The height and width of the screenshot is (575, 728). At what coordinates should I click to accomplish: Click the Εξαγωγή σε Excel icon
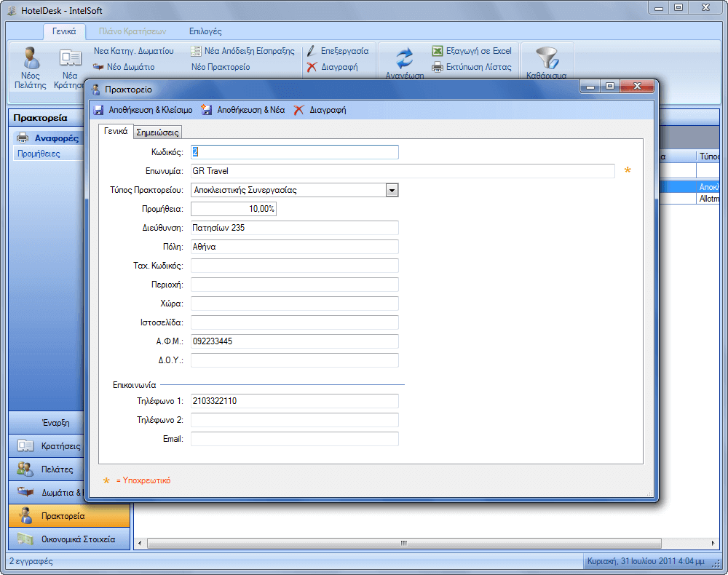(x=438, y=51)
